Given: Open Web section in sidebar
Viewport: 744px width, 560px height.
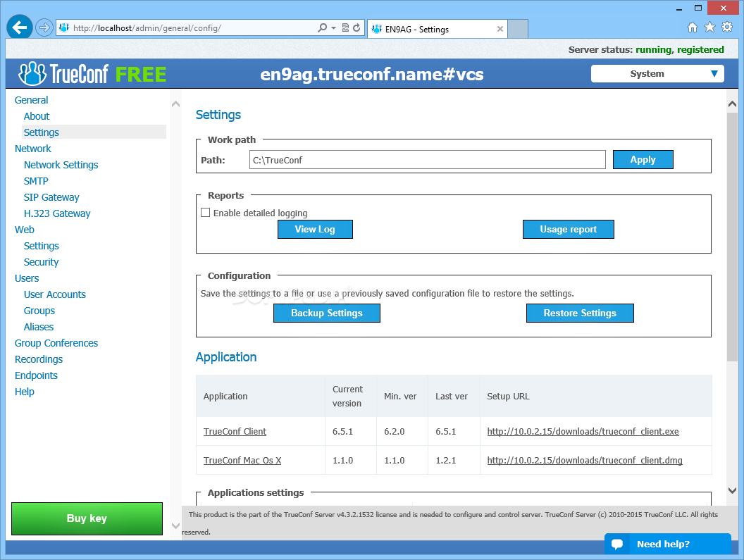Looking at the screenshot, I should click(24, 230).
